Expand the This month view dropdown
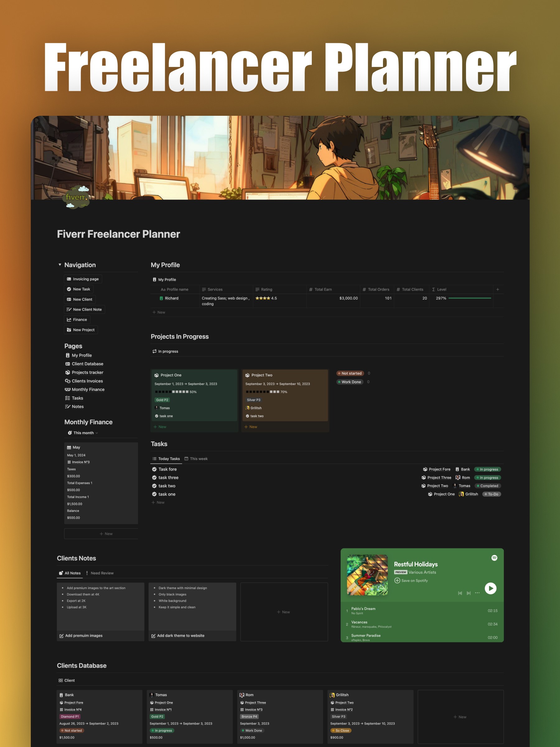 point(83,433)
